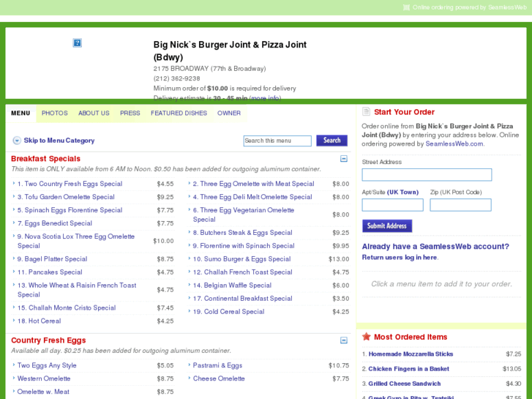Click the Most Ordered Items star icon
The image size is (532, 399).
point(366,337)
